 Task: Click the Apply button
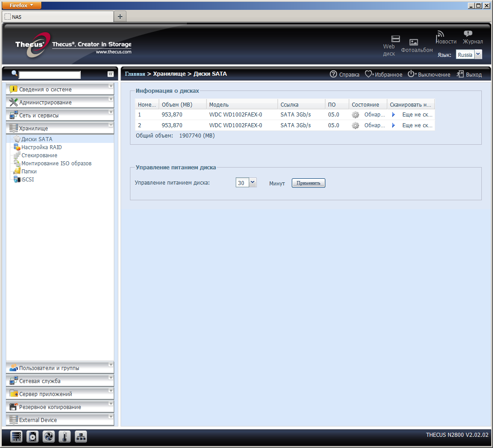(x=308, y=183)
